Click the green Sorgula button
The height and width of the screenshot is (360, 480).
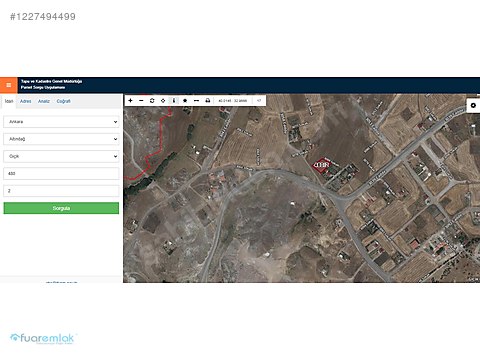pos(61,208)
